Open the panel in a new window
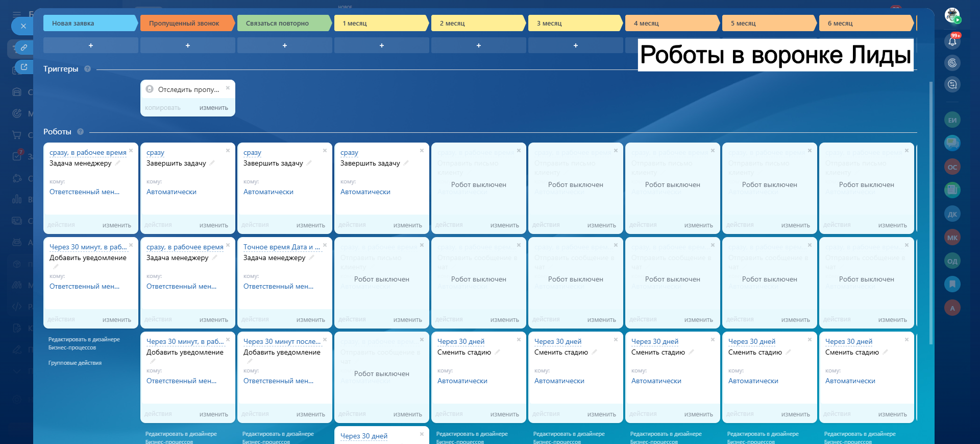Image resolution: width=980 pixels, height=444 pixels. (x=23, y=67)
